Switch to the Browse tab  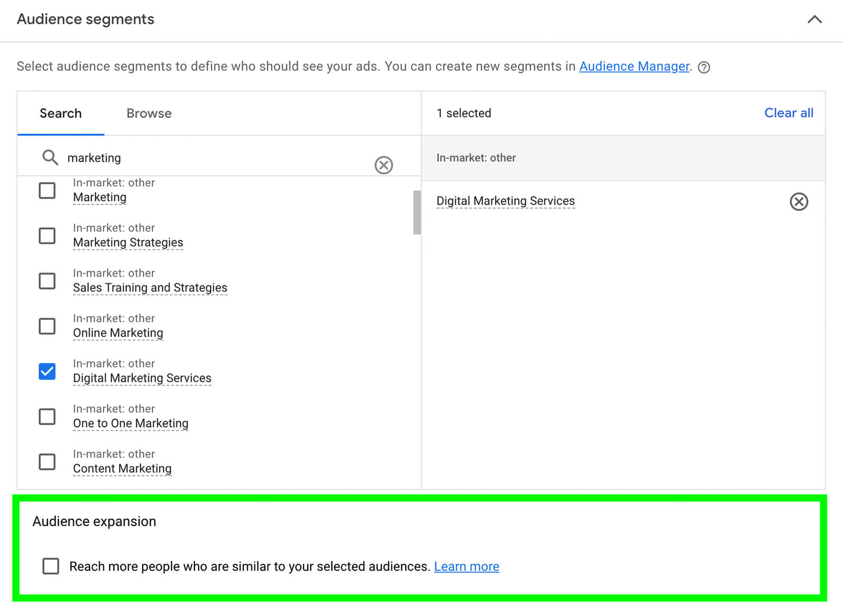pos(149,113)
